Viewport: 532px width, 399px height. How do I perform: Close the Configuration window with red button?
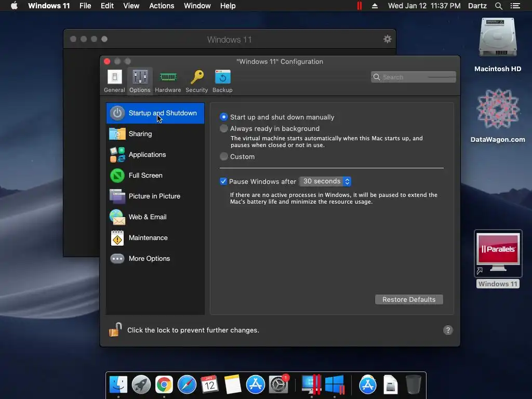pyautogui.click(x=107, y=61)
